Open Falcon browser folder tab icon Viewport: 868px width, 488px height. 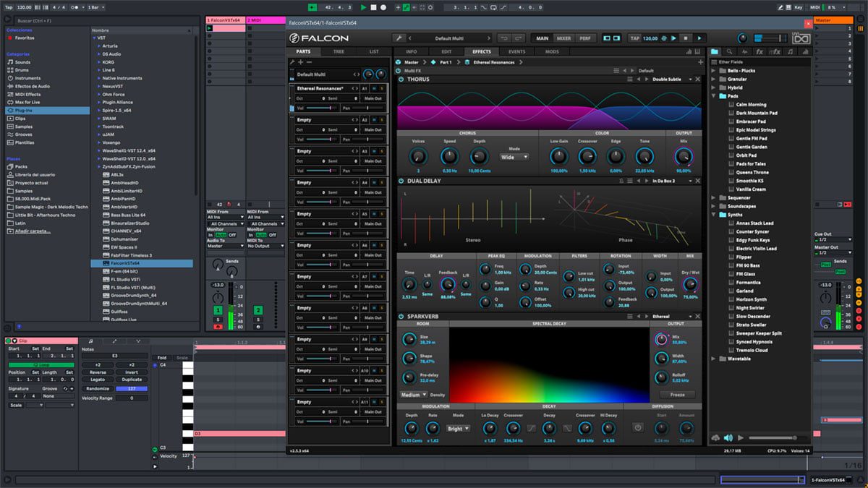tap(715, 52)
